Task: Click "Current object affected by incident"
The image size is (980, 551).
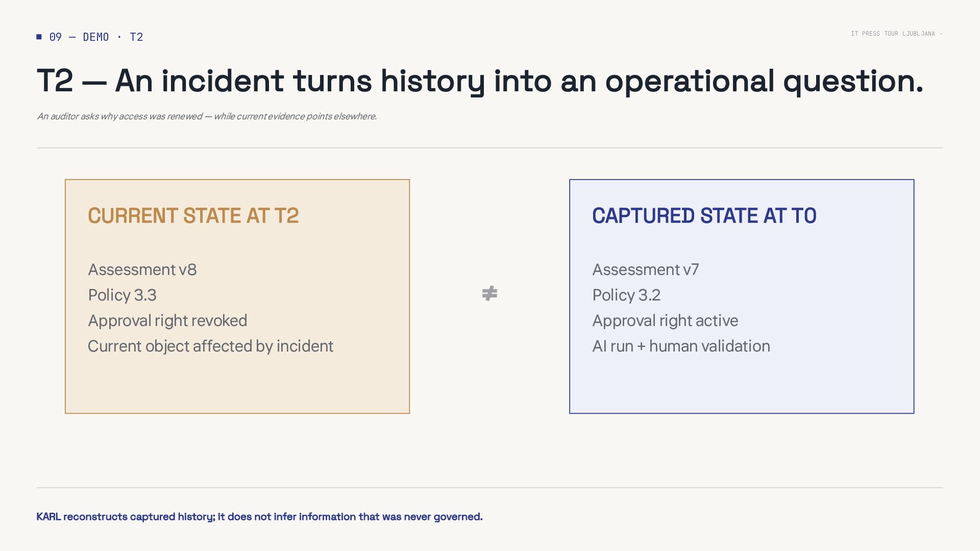Action: [210, 346]
